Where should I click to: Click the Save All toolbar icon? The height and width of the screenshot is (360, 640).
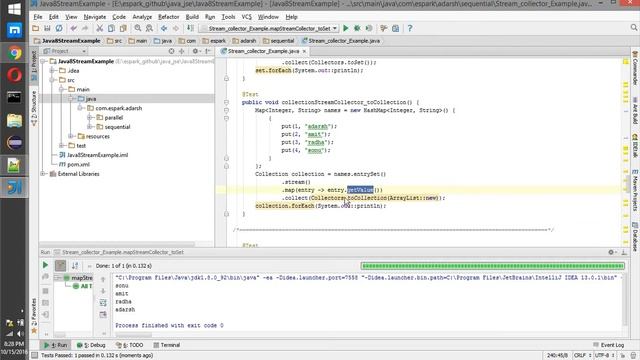pos(47,28)
